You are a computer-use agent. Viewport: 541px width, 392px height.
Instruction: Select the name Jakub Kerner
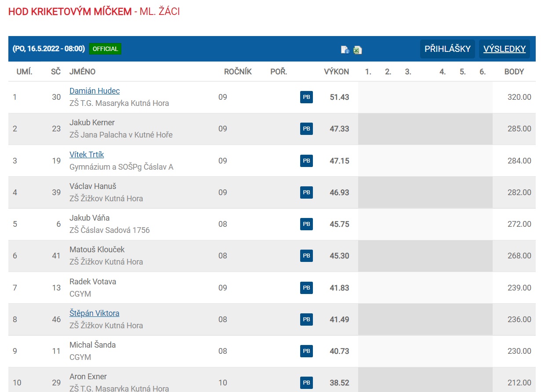92,123
